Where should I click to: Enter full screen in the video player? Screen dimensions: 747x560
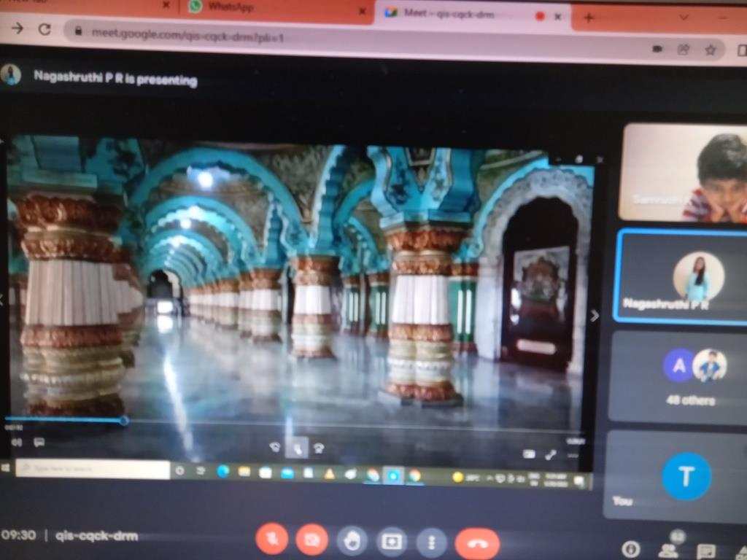[x=551, y=455]
